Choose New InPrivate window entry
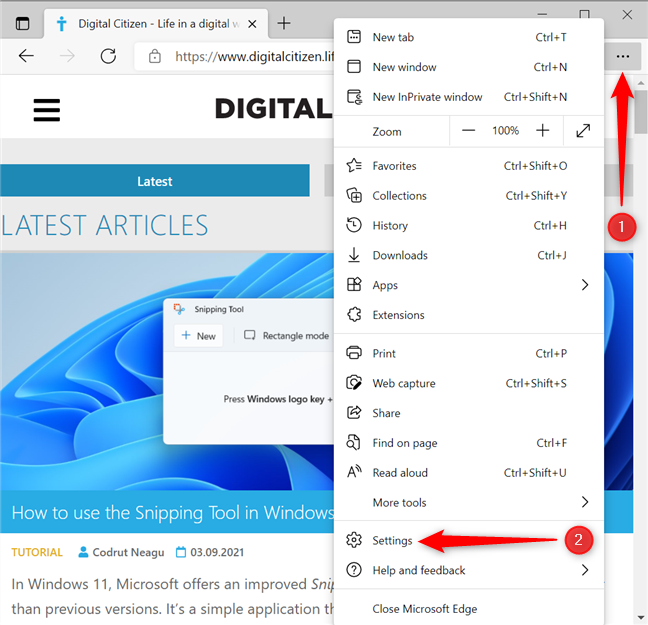The width and height of the screenshot is (648, 625). [x=469, y=97]
